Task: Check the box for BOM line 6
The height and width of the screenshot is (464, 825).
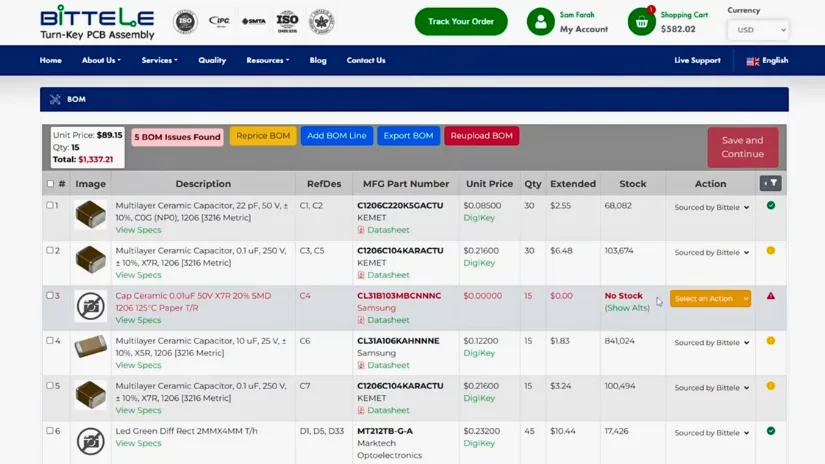Action: 49,430
